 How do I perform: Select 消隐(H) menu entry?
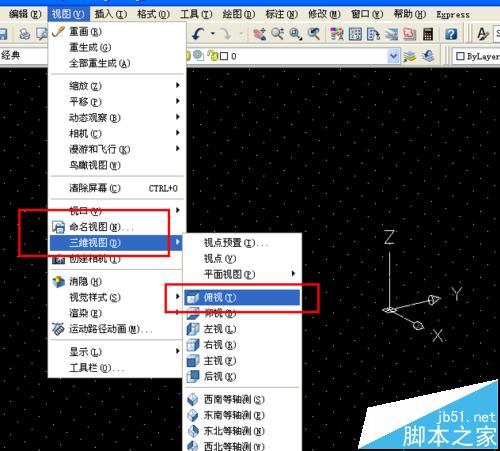[x=117, y=281]
